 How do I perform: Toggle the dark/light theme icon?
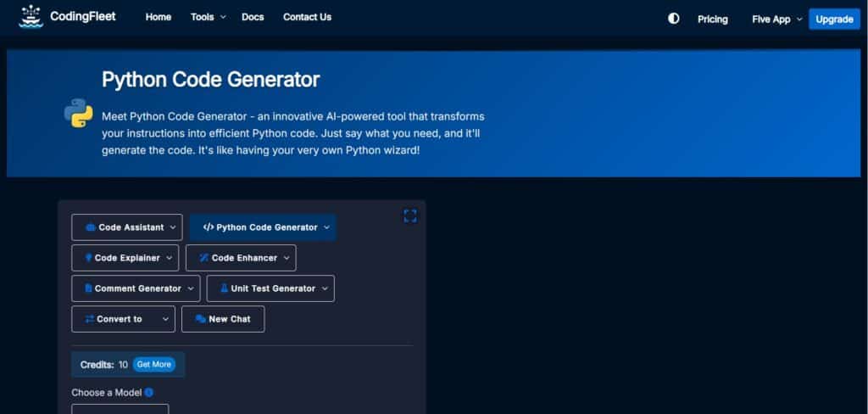pyautogui.click(x=673, y=19)
